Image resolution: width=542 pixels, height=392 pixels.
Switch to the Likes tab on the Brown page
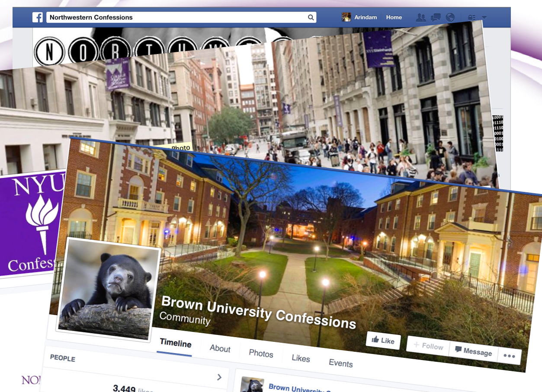pos(301,358)
